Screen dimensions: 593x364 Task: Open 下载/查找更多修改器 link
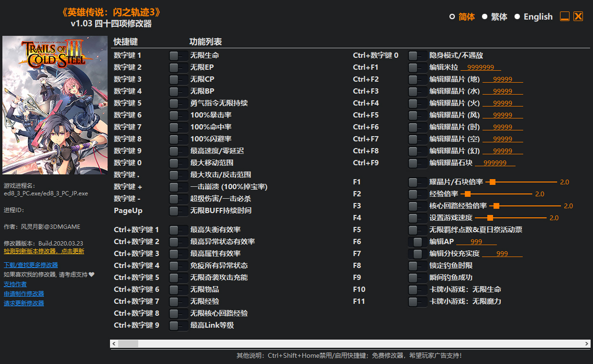pos(31,265)
